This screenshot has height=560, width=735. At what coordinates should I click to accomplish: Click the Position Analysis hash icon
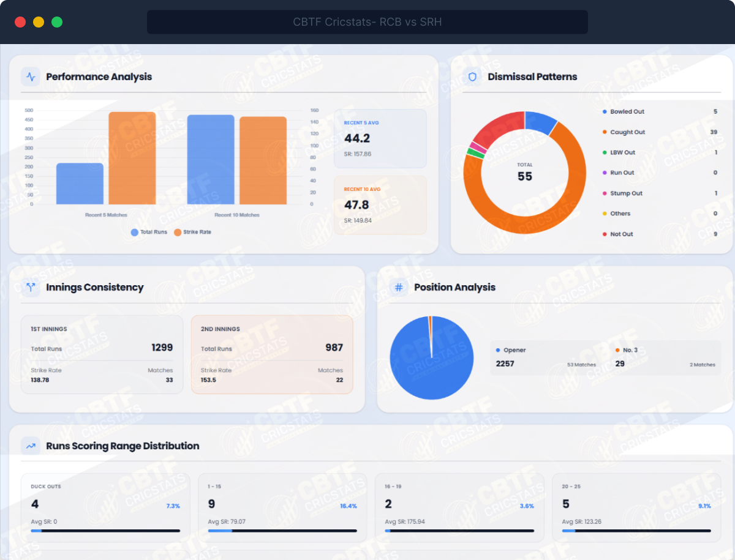pyautogui.click(x=399, y=288)
